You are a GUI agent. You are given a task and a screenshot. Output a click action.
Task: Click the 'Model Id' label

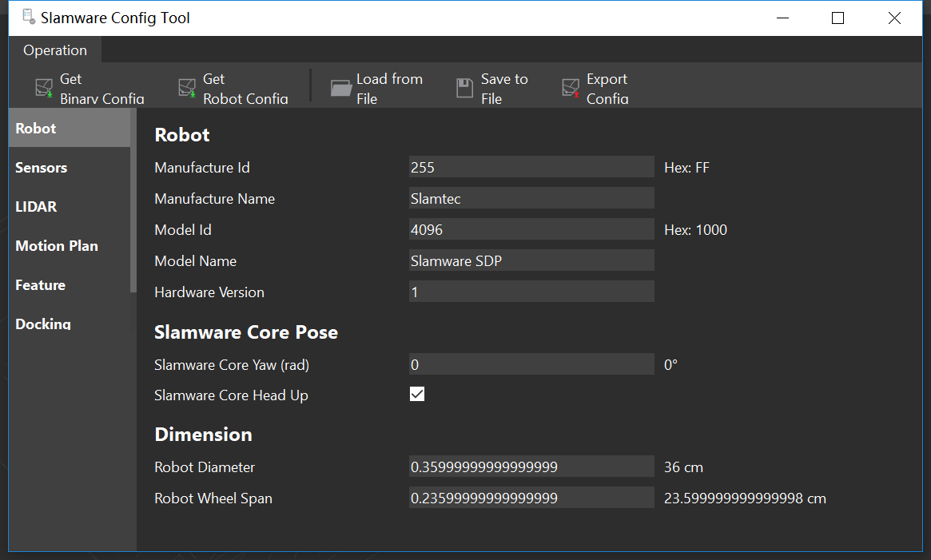[183, 230]
